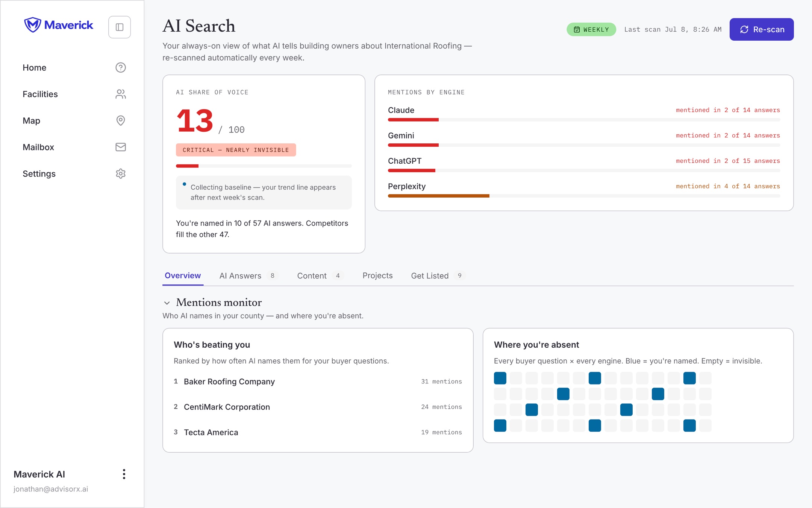The image size is (812, 508).
Task: Click 'mentioned in 4 of 14 answers'
Action: pyautogui.click(x=728, y=186)
